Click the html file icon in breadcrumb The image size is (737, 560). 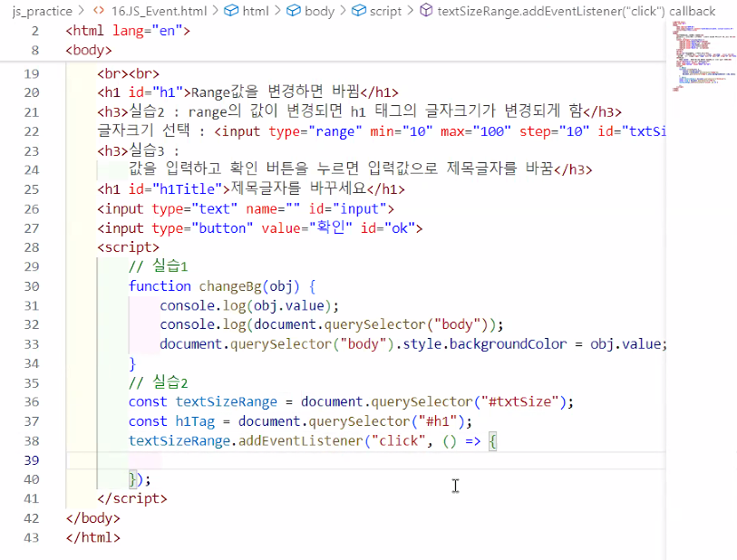pos(98,11)
